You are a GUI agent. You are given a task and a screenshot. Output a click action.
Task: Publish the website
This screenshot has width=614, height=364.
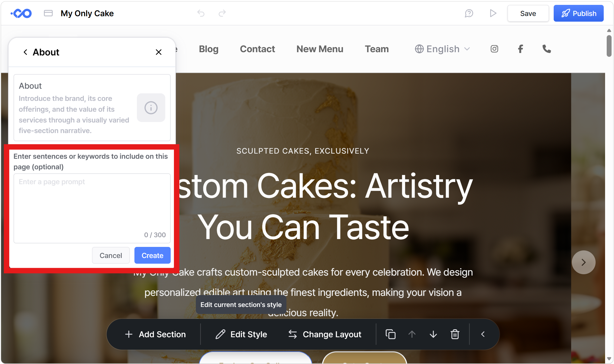pyautogui.click(x=579, y=13)
